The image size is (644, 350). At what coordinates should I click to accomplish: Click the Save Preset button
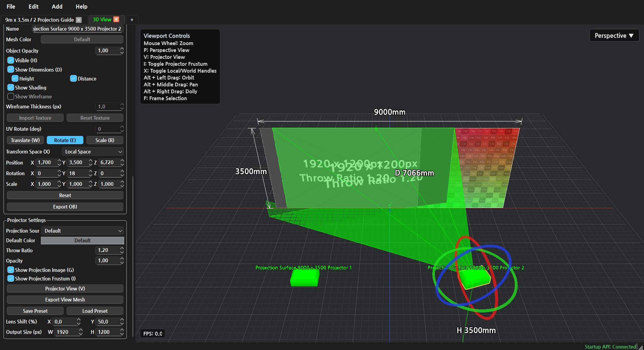[x=35, y=311]
